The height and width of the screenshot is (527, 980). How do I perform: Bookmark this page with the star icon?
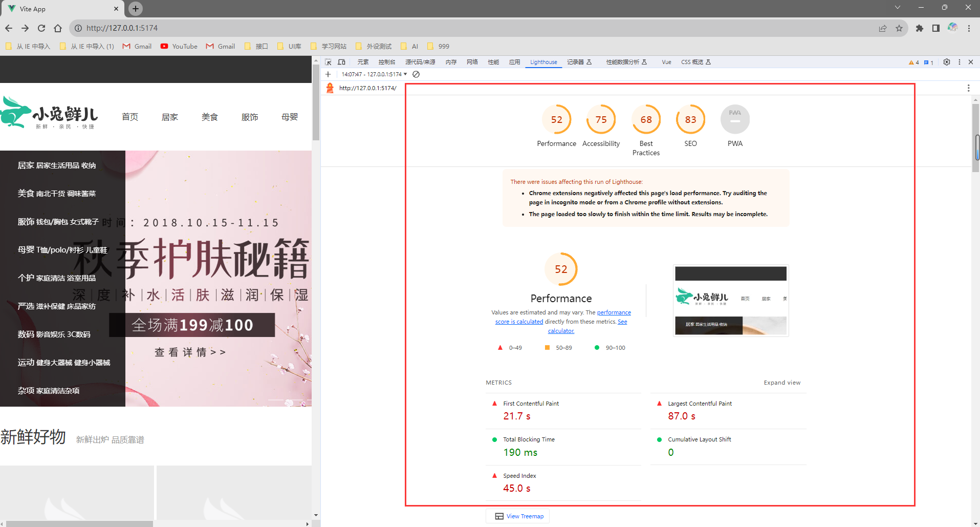899,28
